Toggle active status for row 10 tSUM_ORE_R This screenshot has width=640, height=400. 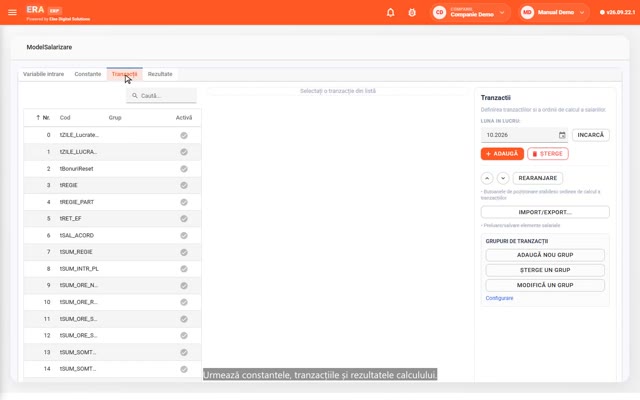click(x=184, y=302)
